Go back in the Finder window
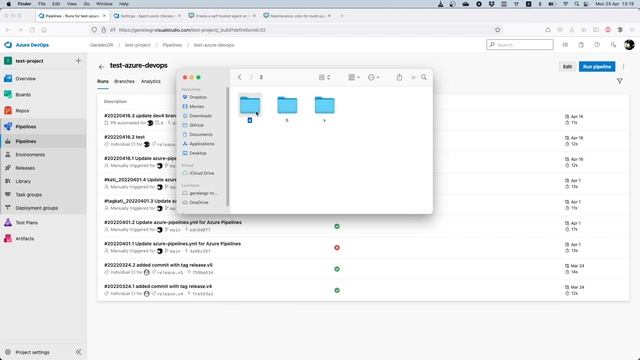This screenshot has height=360, width=640. click(x=240, y=77)
